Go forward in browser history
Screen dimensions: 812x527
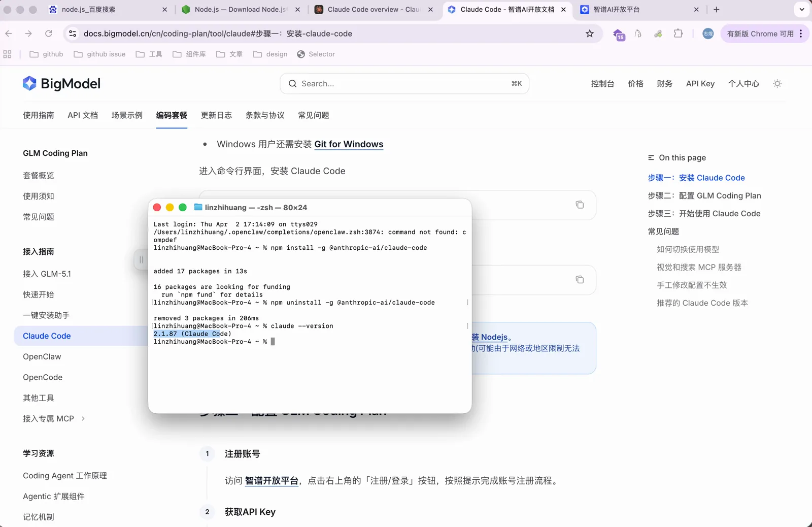pyautogui.click(x=28, y=34)
